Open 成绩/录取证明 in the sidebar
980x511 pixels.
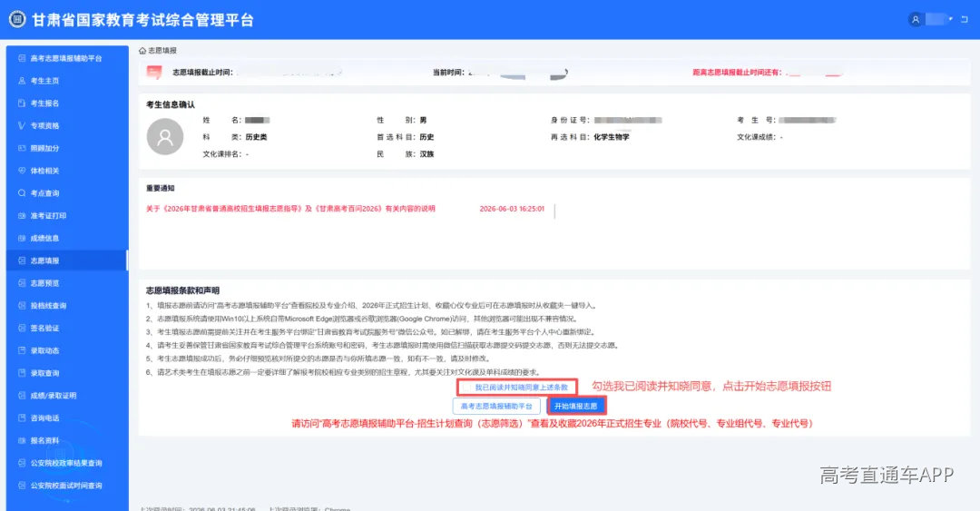tap(67, 396)
